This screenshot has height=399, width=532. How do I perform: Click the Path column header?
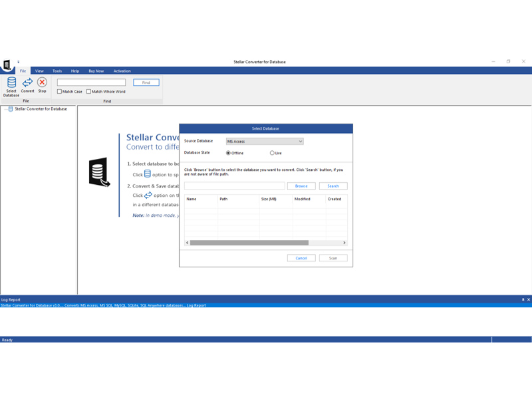click(x=239, y=199)
